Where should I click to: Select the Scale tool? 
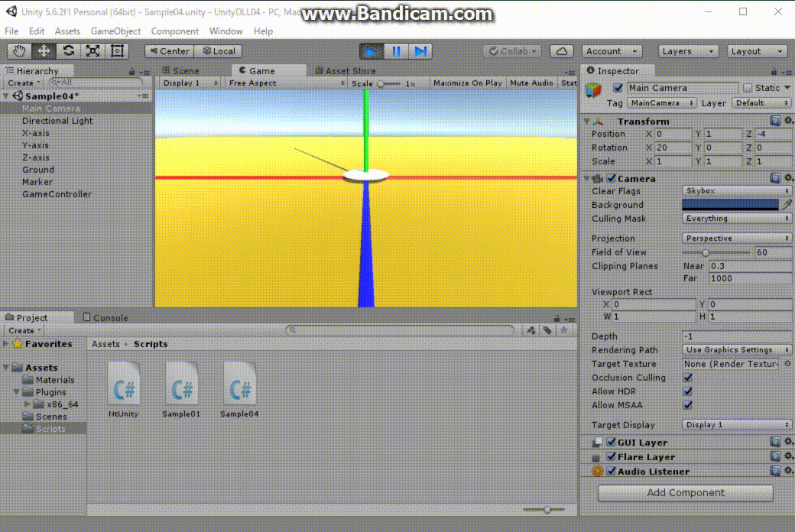coord(93,51)
